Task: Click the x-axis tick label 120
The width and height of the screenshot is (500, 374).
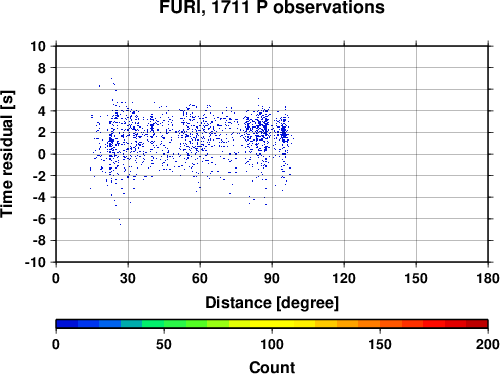Action: (344, 278)
